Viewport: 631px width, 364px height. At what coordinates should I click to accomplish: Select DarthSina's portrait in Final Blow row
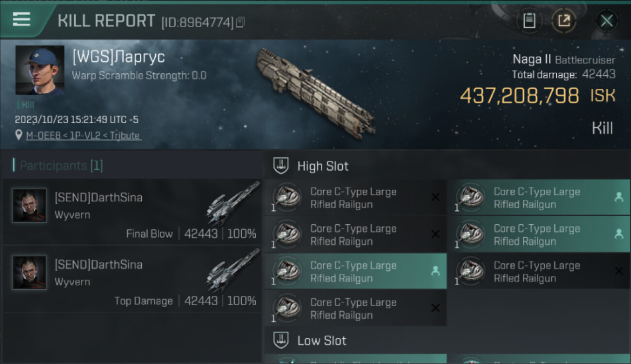click(x=29, y=206)
